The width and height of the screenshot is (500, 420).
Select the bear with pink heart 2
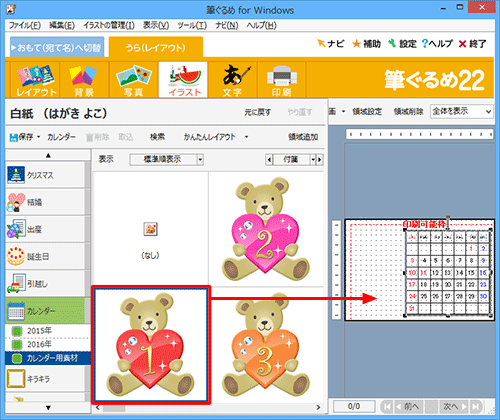(x=266, y=228)
